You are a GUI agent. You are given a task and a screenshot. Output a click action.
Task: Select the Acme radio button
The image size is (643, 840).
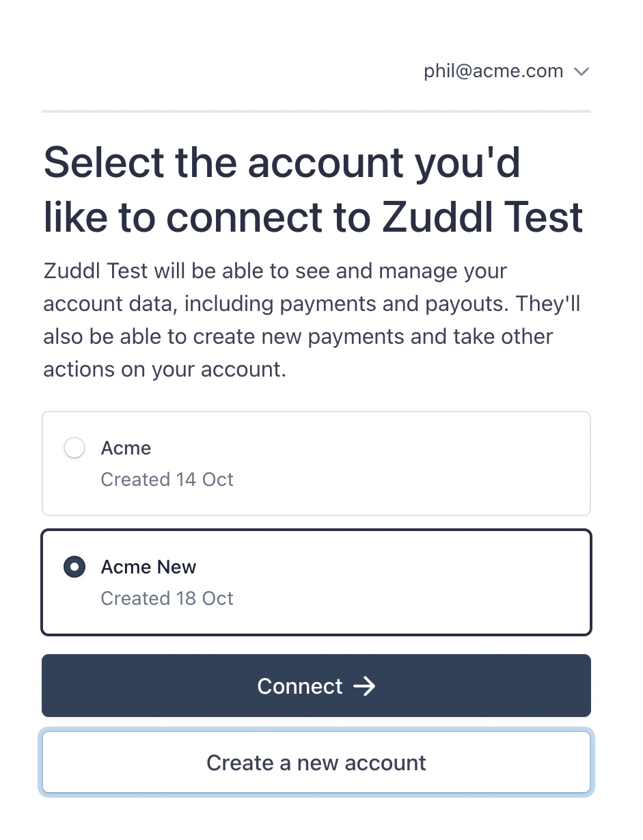(x=74, y=448)
